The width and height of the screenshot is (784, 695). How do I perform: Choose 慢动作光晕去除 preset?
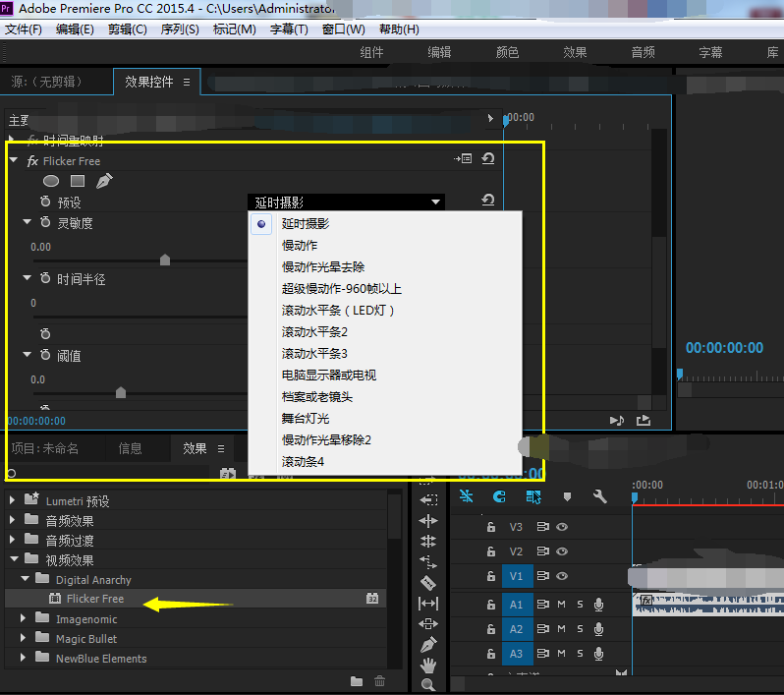[323, 266]
